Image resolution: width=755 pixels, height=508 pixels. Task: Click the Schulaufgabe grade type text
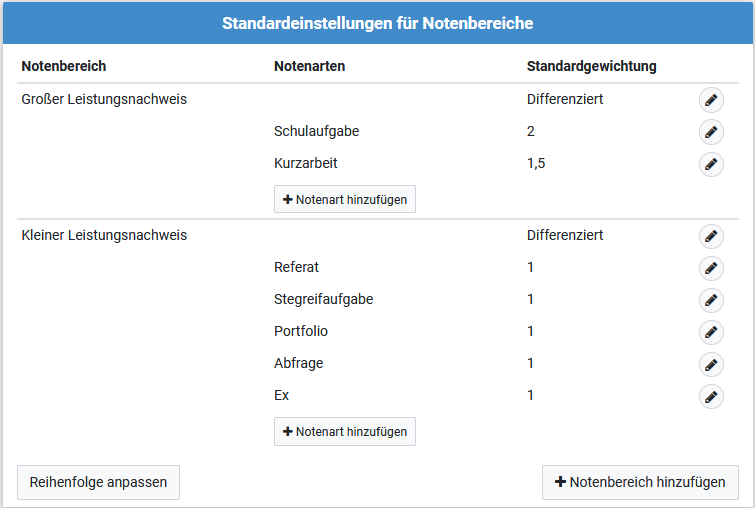(x=316, y=131)
